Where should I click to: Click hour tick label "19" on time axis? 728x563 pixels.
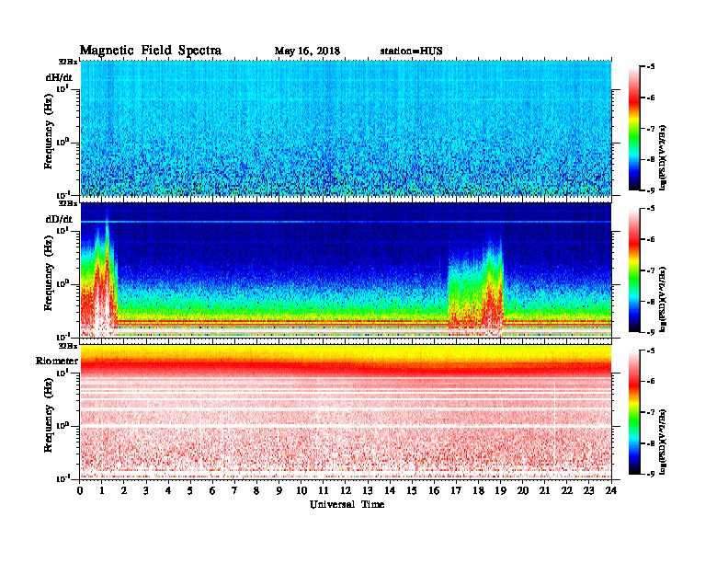(500, 490)
